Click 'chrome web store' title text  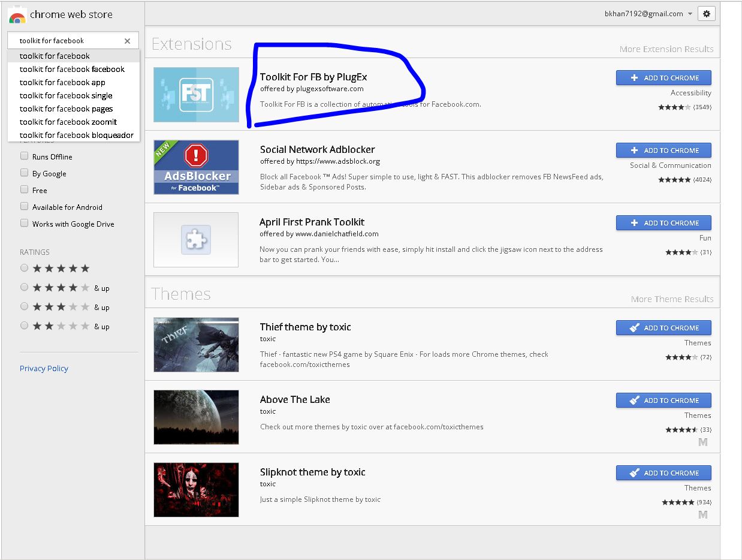coord(71,14)
